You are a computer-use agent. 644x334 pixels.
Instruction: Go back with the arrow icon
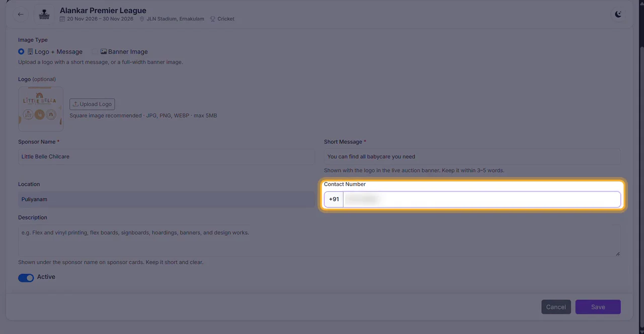point(21,14)
